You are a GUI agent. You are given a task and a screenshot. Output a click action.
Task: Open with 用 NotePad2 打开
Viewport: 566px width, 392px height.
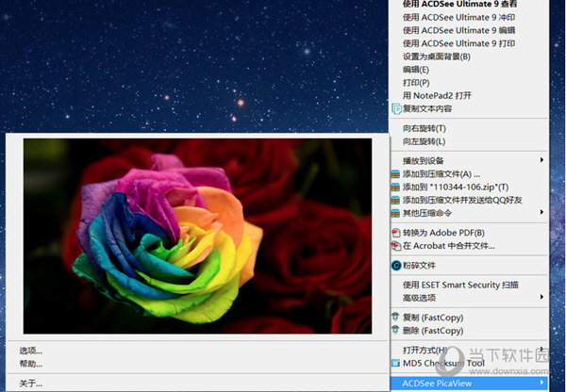[437, 95]
